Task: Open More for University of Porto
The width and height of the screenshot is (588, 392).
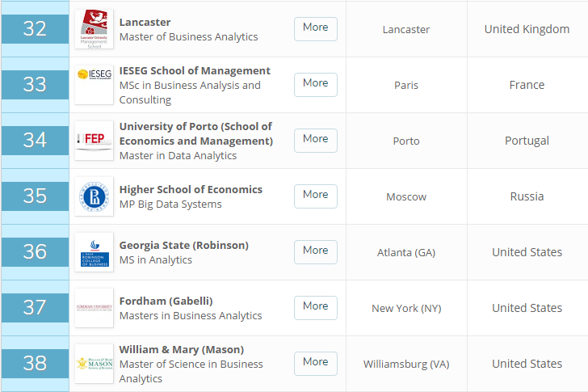Action: tap(315, 139)
